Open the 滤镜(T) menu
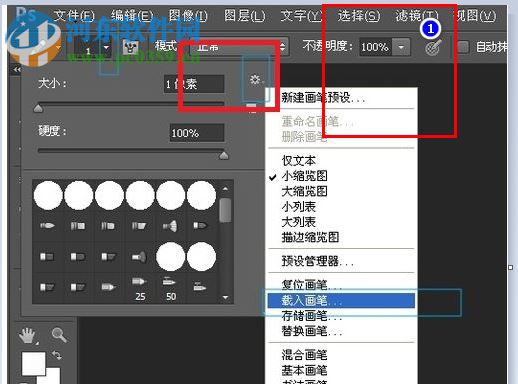 pyautogui.click(x=417, y=15)
